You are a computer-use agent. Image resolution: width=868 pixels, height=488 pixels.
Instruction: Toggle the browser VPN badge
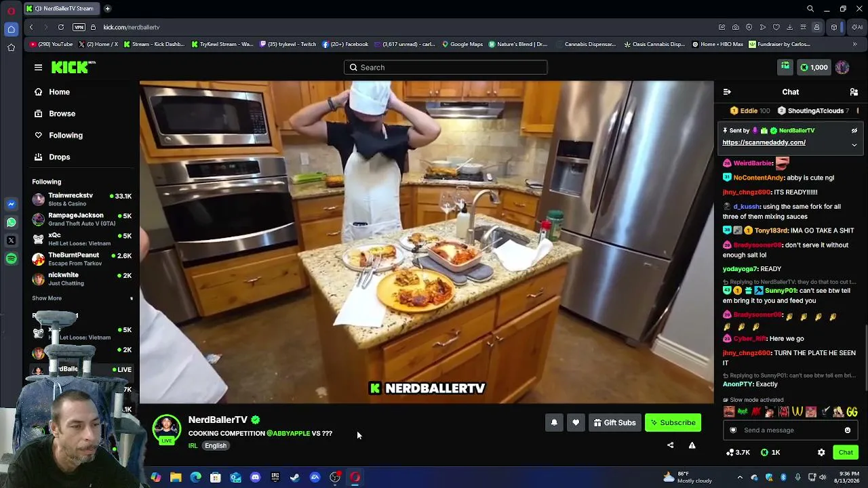79,27
